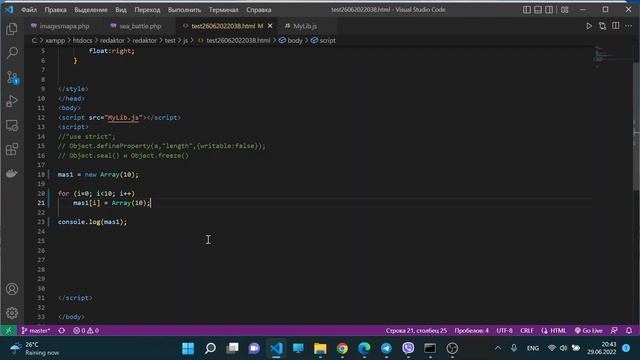Image resolution: width=640 pixels, height=360 pixels.
Task: Open the Справка menu
Action: [x=259, y=9]
